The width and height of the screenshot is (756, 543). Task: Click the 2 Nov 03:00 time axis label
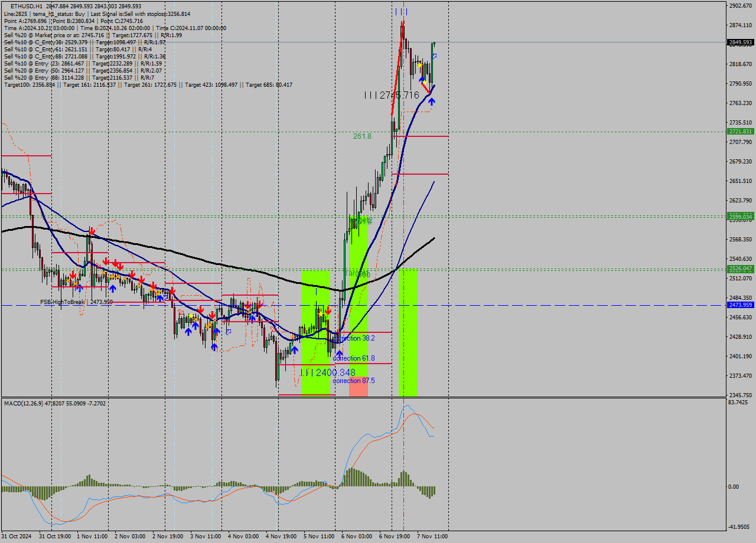coord(130,537)
